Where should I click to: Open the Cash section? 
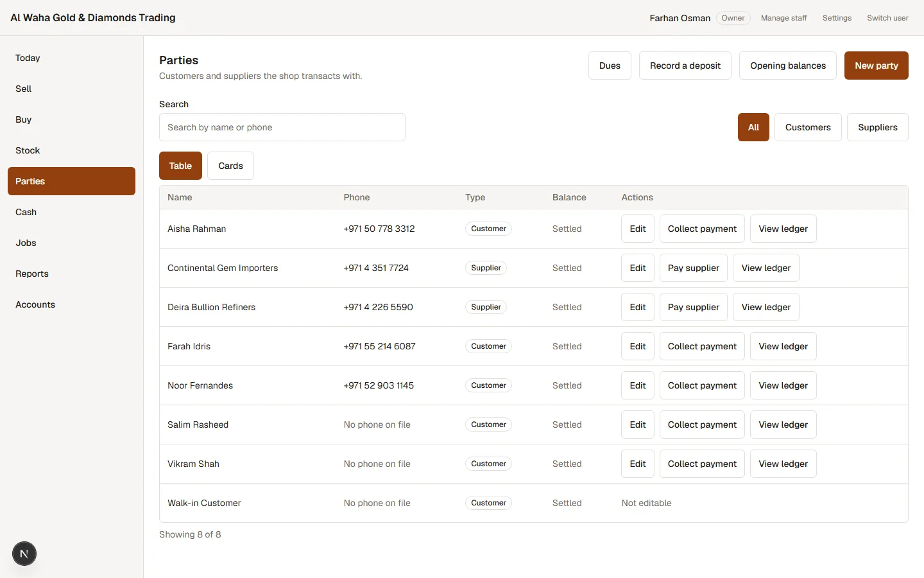[71, 212]
